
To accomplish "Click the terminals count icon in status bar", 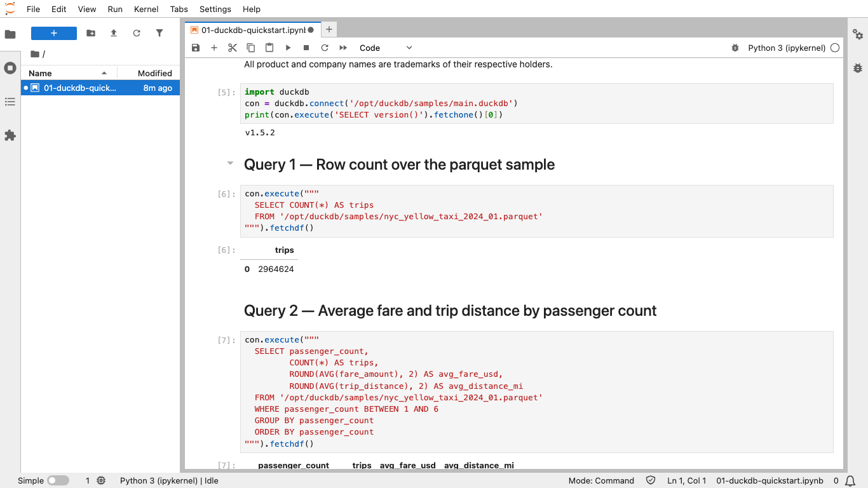I will pos(101,480).
